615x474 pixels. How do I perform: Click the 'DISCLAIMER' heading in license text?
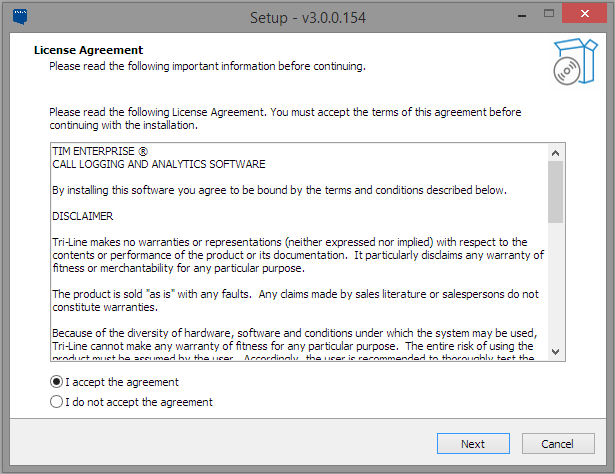pos(83,216)
